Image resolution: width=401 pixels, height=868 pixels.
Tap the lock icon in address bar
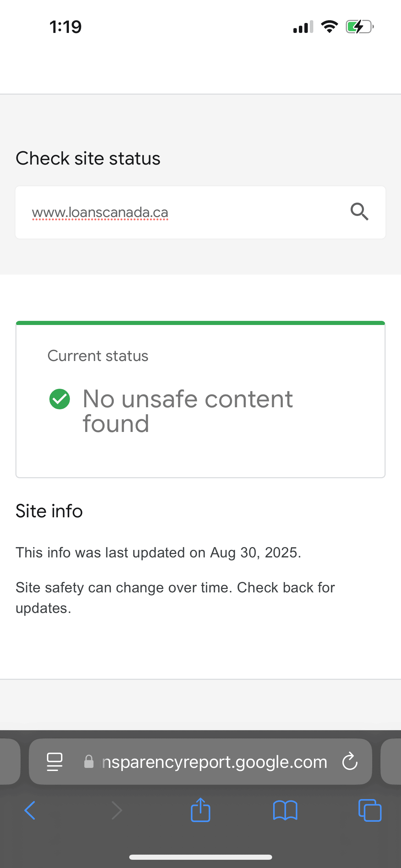[89, 762]
